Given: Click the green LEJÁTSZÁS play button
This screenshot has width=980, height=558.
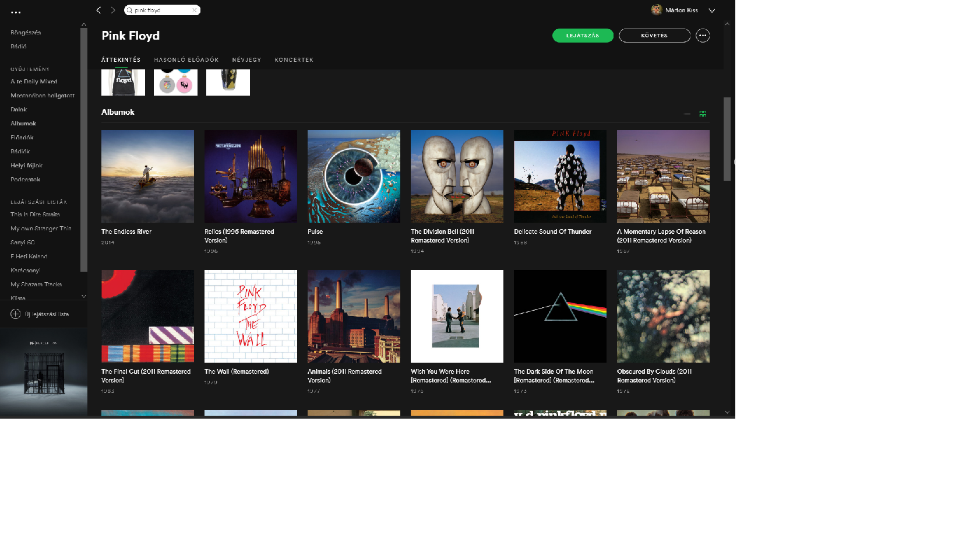Looking at the screenshot, I should pyautogui.click(x=583, y=36).
